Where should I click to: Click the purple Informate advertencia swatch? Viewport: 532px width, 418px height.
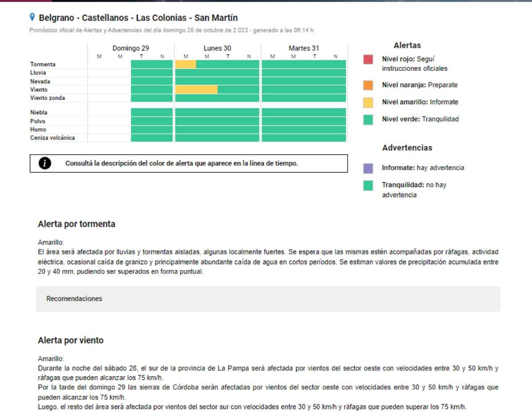tap(368, 168)
